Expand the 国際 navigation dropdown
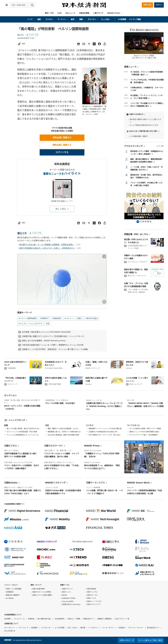 click(x=82, y=19)
